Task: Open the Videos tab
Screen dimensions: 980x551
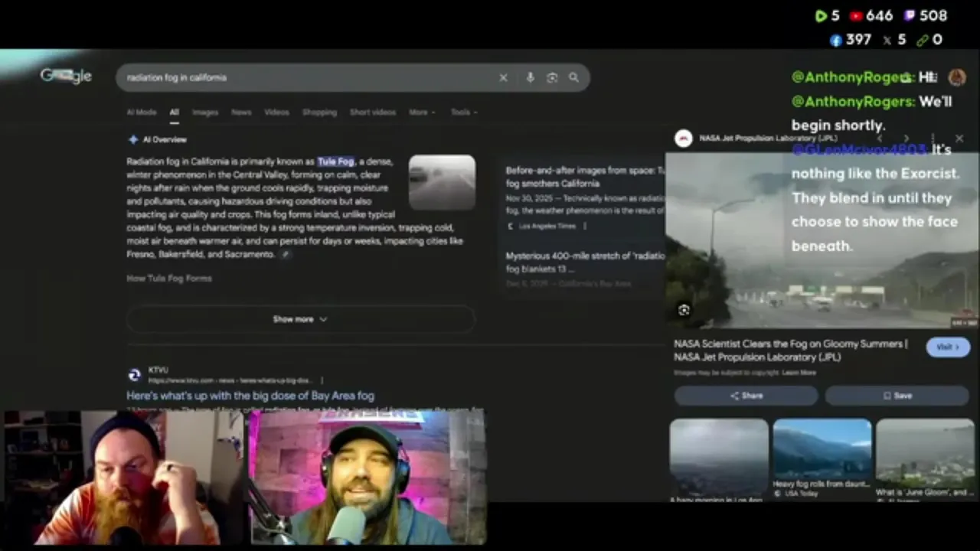Action: tap(276, 112)
